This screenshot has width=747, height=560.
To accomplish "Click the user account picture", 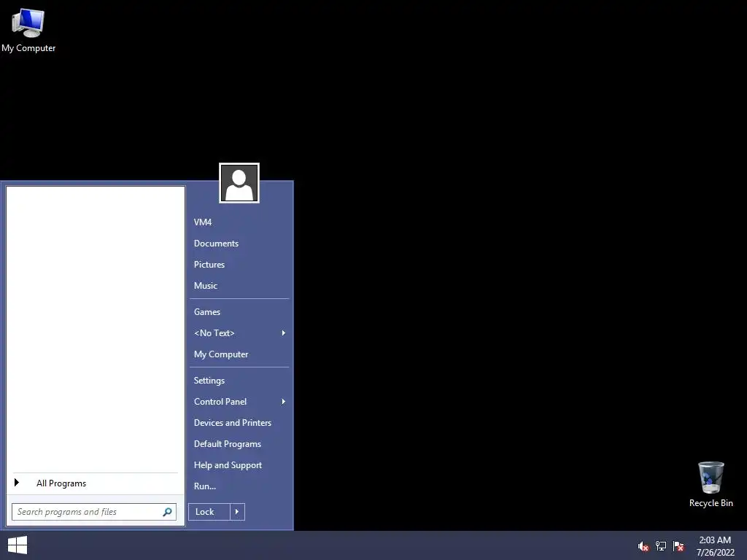I will coord(239,183).
